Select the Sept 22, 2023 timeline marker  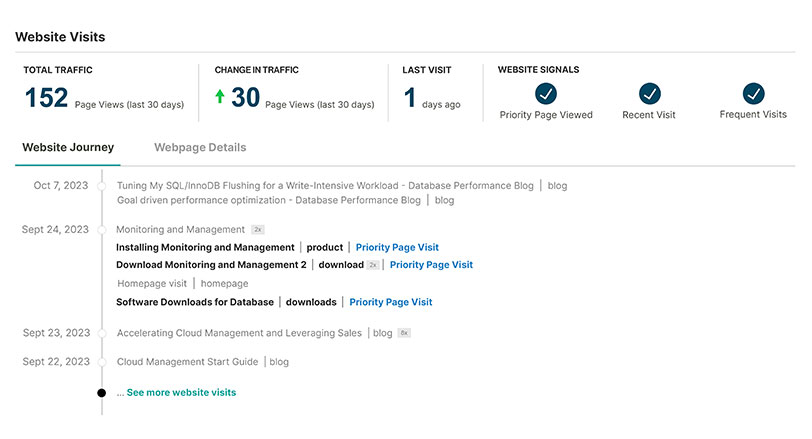(x=102, y=361)
